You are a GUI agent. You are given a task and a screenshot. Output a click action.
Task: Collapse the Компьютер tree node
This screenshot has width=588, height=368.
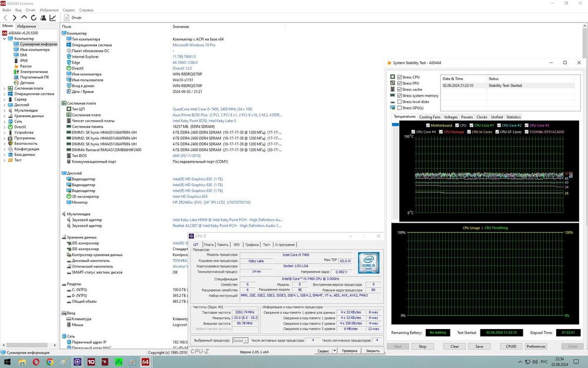[5, 39]
